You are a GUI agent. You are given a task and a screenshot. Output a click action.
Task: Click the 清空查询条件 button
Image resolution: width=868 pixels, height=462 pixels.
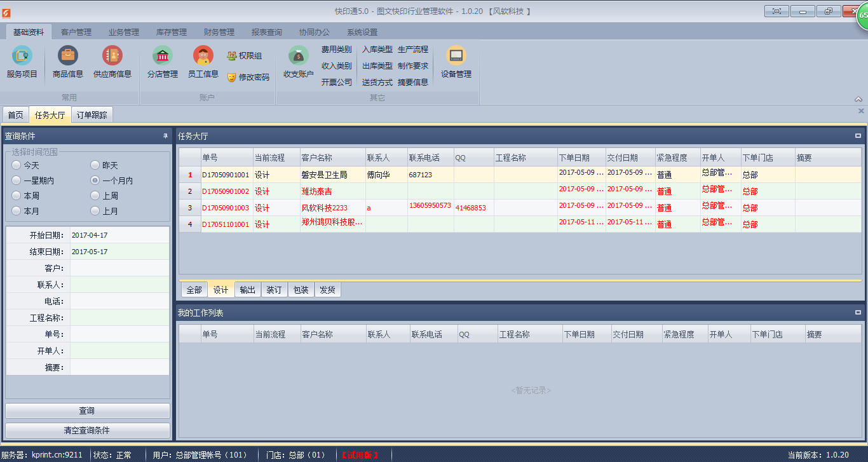87,430
